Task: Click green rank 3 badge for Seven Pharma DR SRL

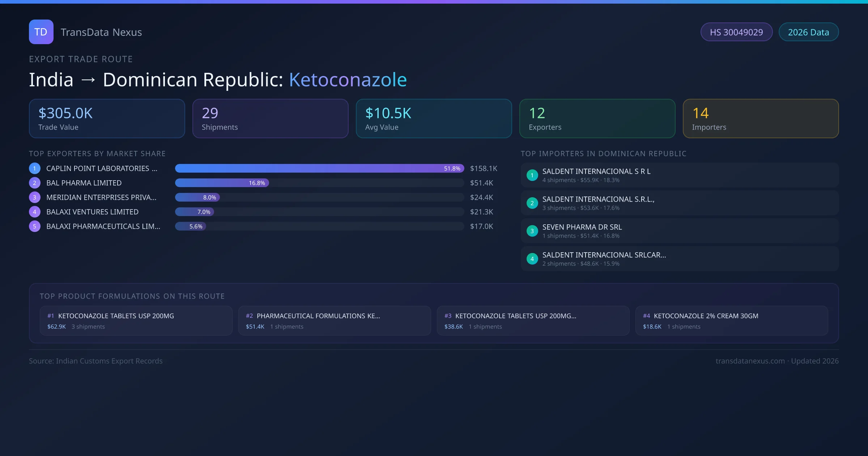Action: tap(532, 231)
